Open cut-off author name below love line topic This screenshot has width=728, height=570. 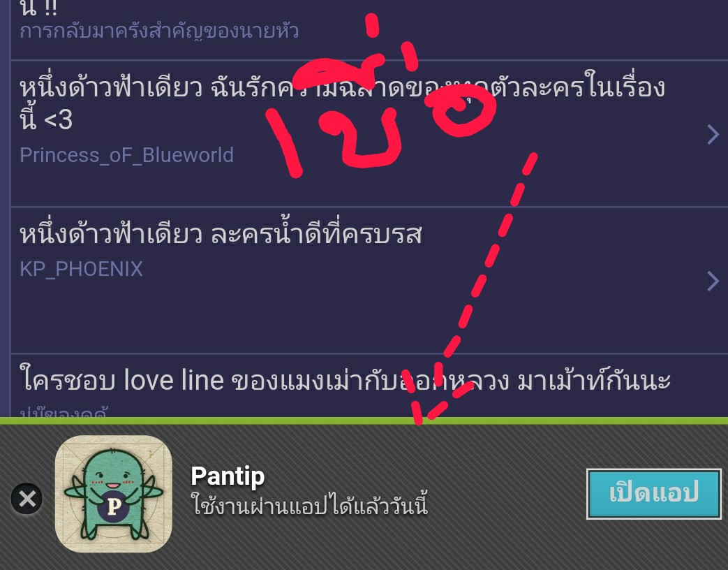pyautogui.click(x=64, y=411)
